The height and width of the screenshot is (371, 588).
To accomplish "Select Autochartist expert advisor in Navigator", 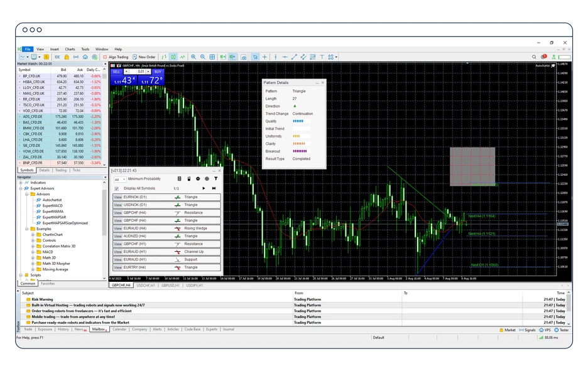I will pos(52,200).
